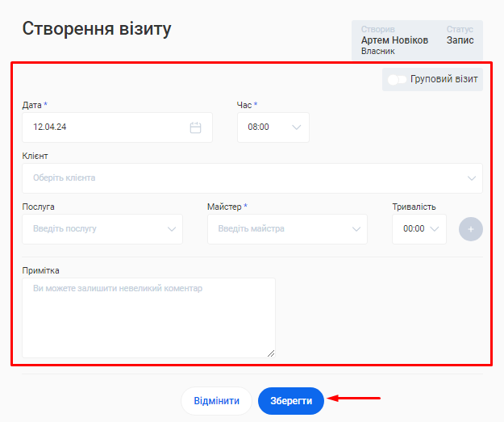
Task: Open the duration dropdown showing 00:00
Action: pyautogui.click(x=414, y=229)
